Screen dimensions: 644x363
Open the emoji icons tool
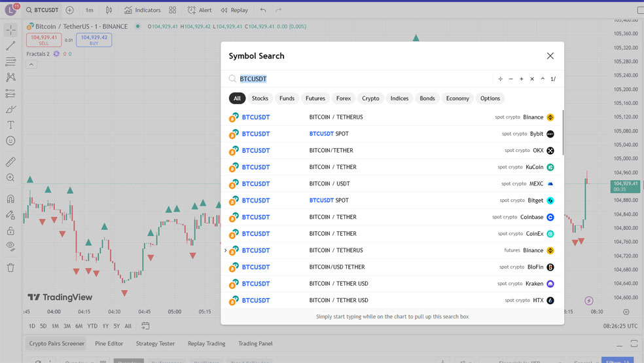tap(10, 141)
